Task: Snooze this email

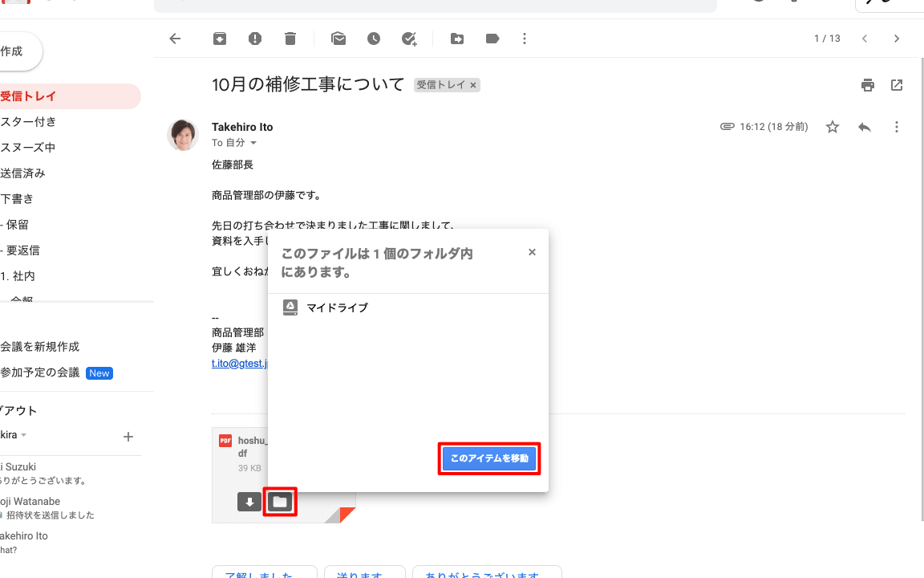Action: 374,39
